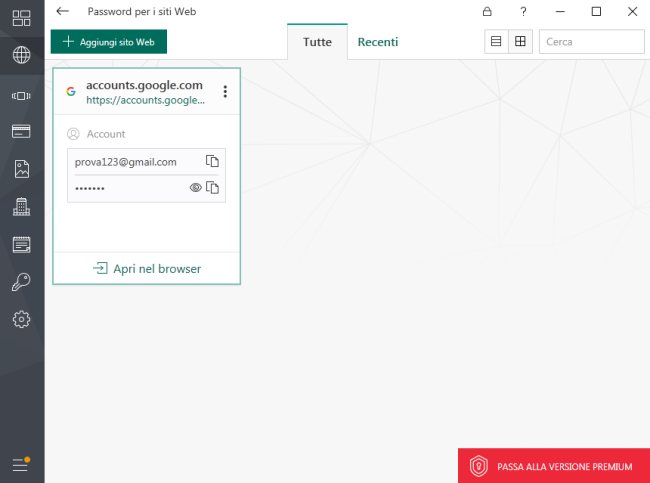Open the Images icon in sidebar
The image size is (650, 483).
22,169
